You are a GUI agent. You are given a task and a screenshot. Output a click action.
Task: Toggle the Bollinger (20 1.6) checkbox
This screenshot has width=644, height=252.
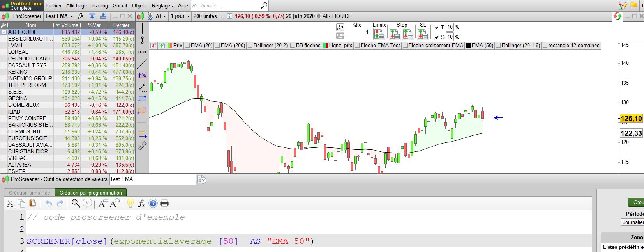(x=498, y=45)
